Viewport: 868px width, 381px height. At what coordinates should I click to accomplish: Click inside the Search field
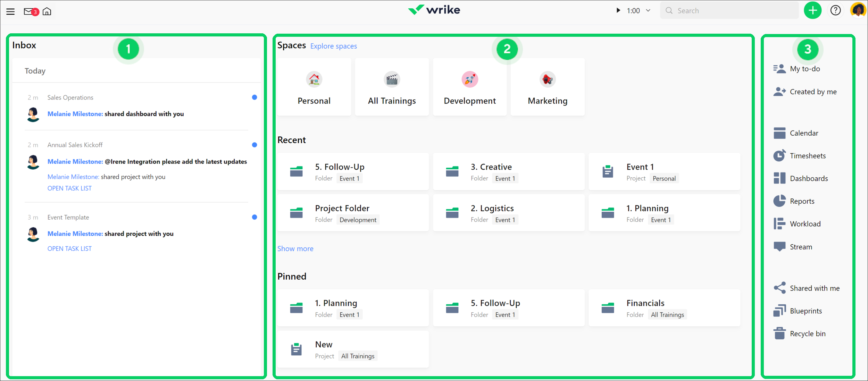(729, 10)
